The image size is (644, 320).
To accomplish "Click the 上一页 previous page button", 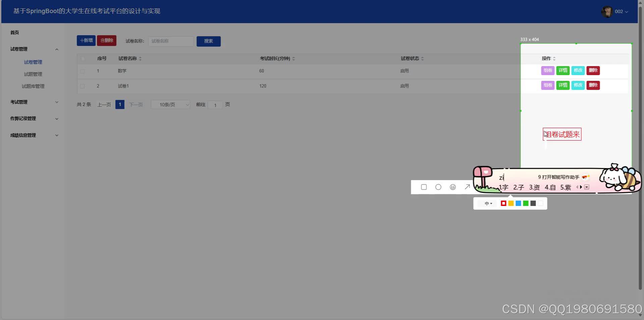I will coord(104,105).
